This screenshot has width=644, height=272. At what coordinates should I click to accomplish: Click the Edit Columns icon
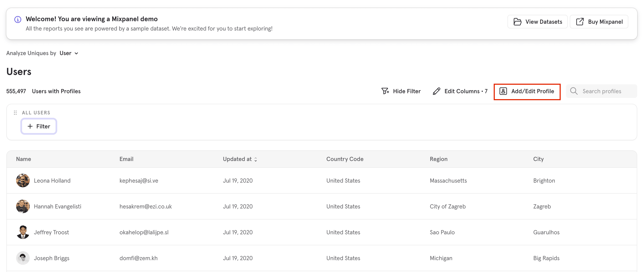point(437,91)
